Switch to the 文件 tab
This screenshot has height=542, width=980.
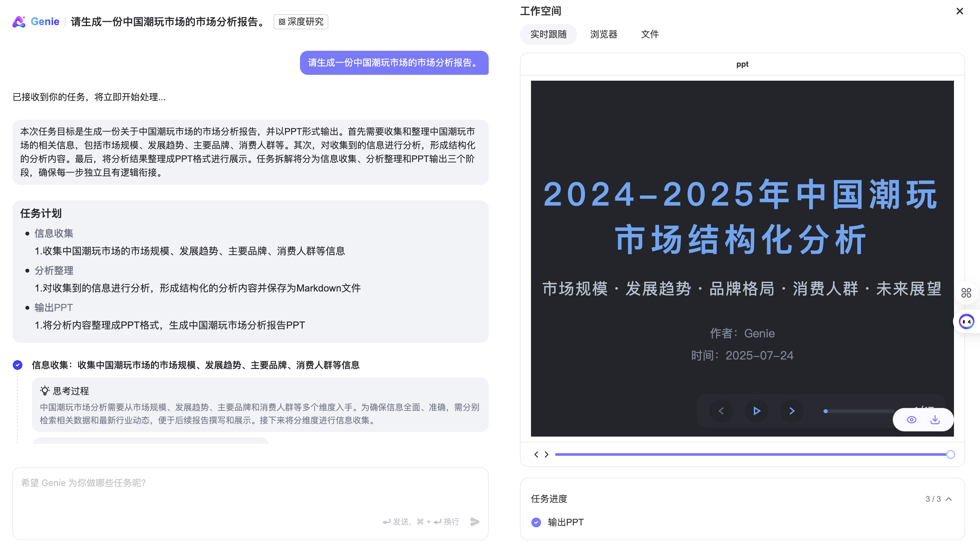(x=649, y=34)
